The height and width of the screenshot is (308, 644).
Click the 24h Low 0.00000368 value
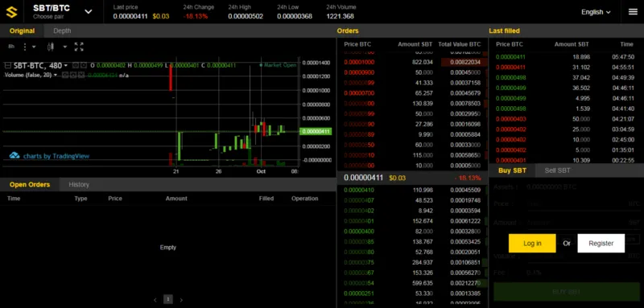tap(295, 16)
